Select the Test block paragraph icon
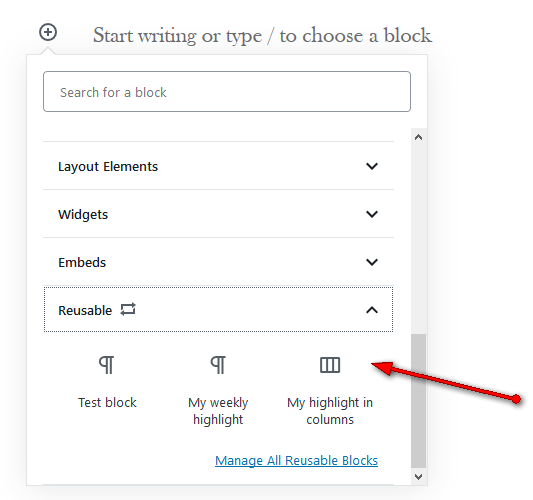The image size is (533, 500). [x=107, y=365]
